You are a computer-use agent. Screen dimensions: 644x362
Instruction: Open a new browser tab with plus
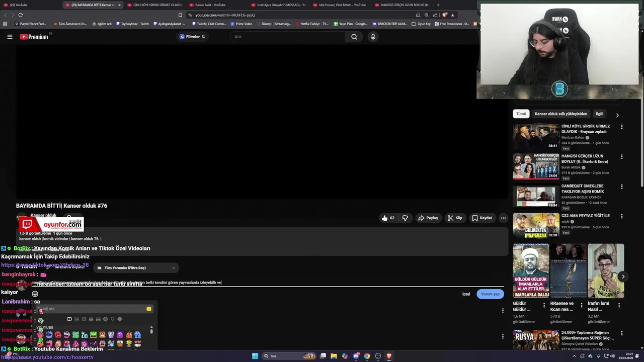coord(438,5)
